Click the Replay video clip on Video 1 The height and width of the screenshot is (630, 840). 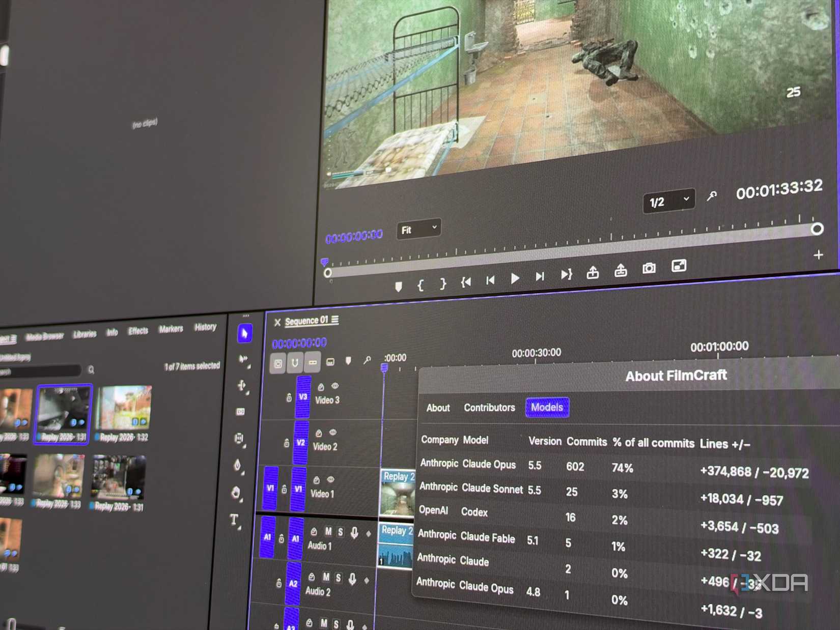point(398,493)
